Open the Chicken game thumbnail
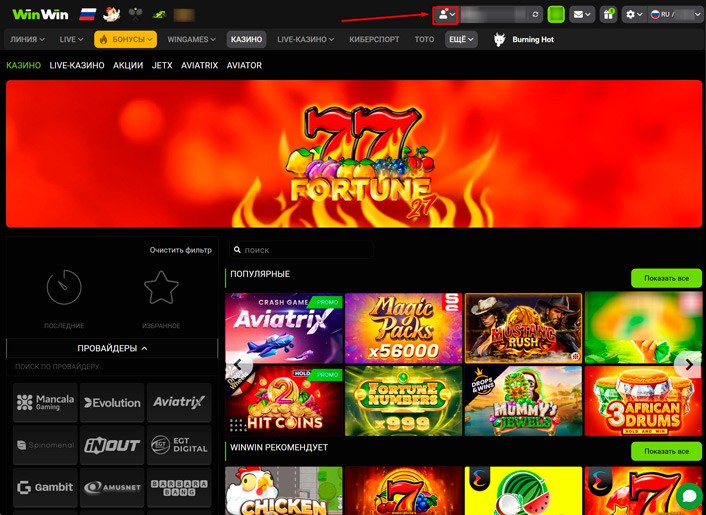This screenshot has width=706, height=515. [284, 491]
